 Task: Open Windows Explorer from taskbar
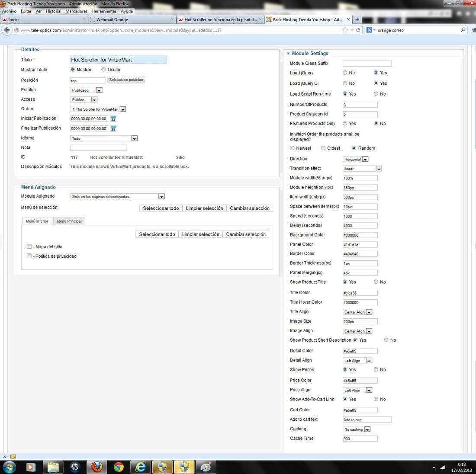click(53, 467)
